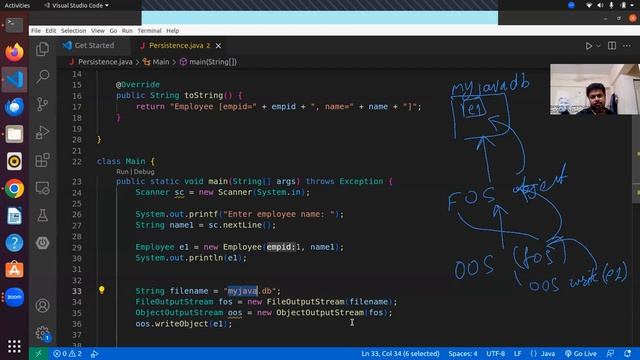640x360 pixels.
Task: Expand the run options dropdown arrow
Action: coord(598,46)
